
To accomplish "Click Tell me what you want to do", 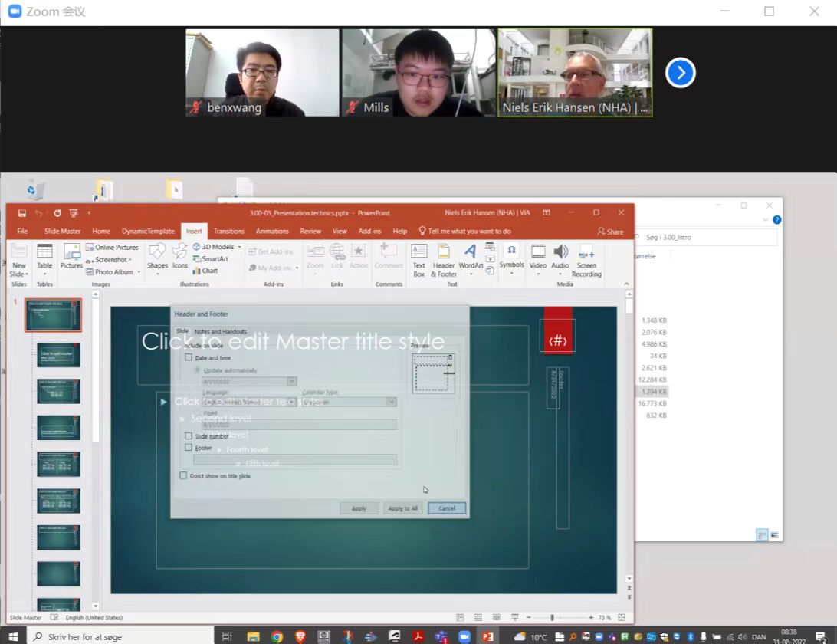I will click(465, 232).
